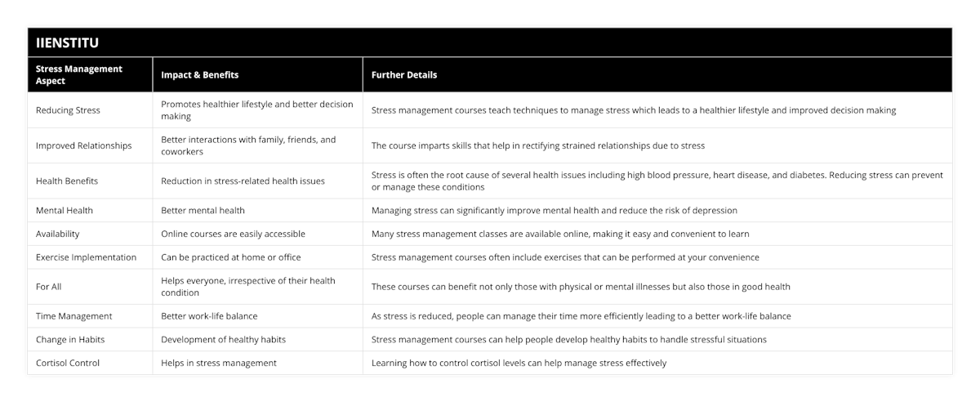Screen dimensions: 980x402
Task: Click the "Exercise Implementation" cell
Action: coord(87,257)
